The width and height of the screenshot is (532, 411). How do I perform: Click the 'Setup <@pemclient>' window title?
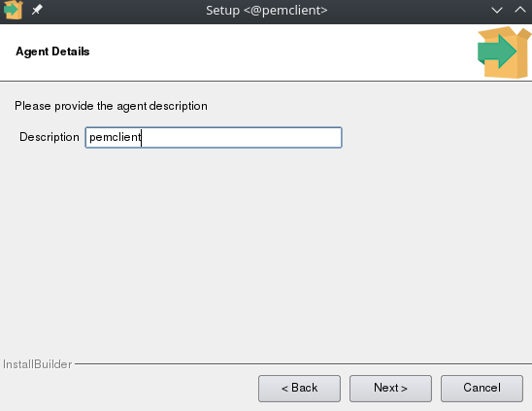pos(266,10)
